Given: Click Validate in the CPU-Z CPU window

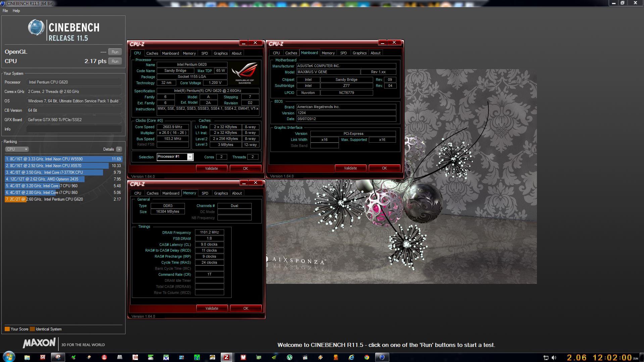Looking at the screenshot, I should pos(211,168).
